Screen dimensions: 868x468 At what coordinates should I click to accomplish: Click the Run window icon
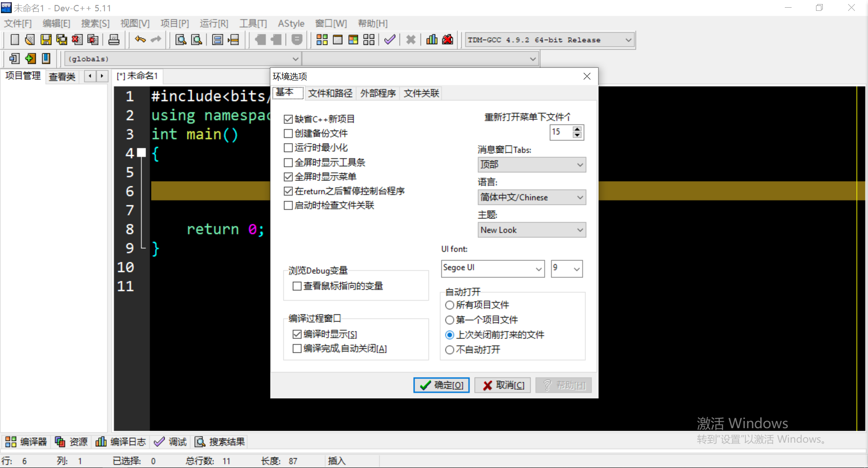point(338,40)
